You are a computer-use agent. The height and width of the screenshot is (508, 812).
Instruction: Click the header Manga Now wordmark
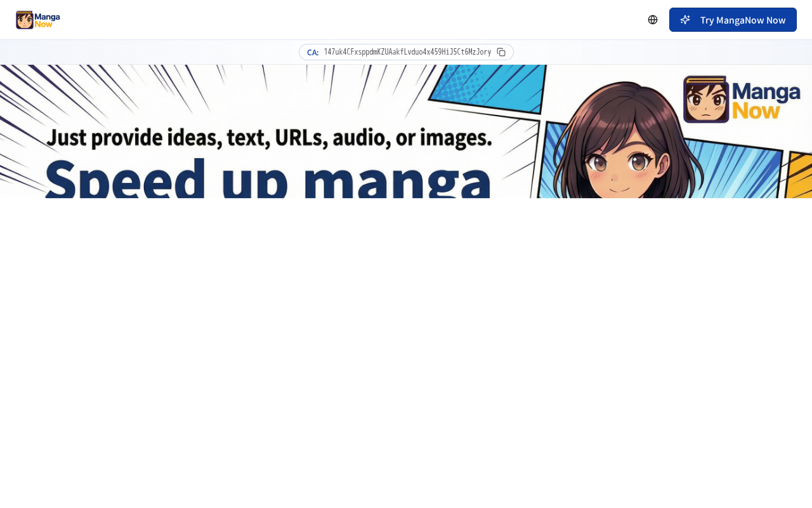pyautogui.click(x=48, y=20)
